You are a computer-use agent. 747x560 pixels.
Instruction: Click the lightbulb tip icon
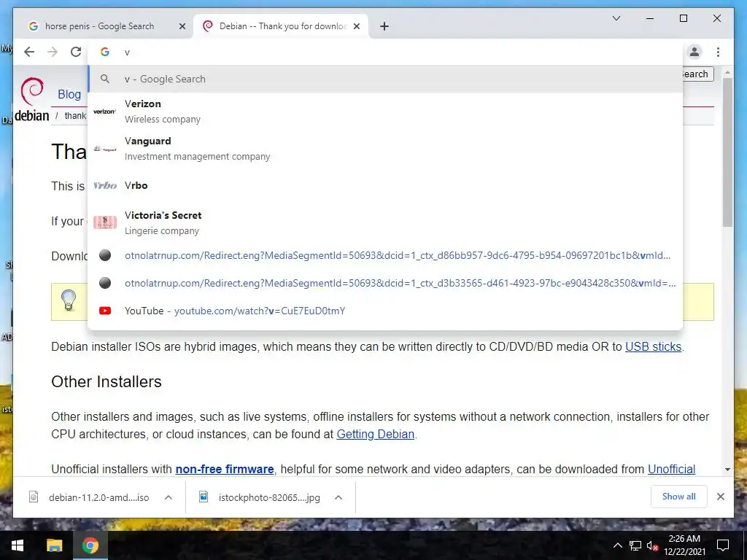[69, 300]
